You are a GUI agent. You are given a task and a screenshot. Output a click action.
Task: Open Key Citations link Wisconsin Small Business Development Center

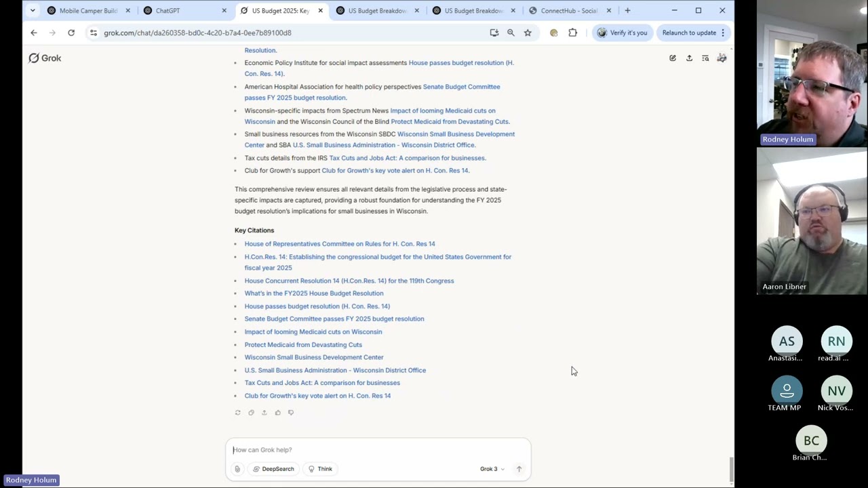click(314, 357)
